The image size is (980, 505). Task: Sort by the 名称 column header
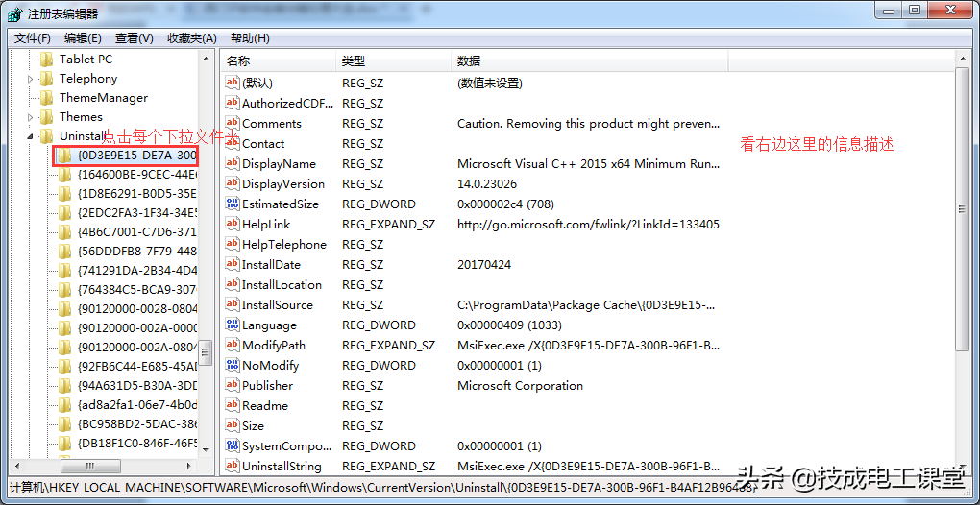click(279, 61)
